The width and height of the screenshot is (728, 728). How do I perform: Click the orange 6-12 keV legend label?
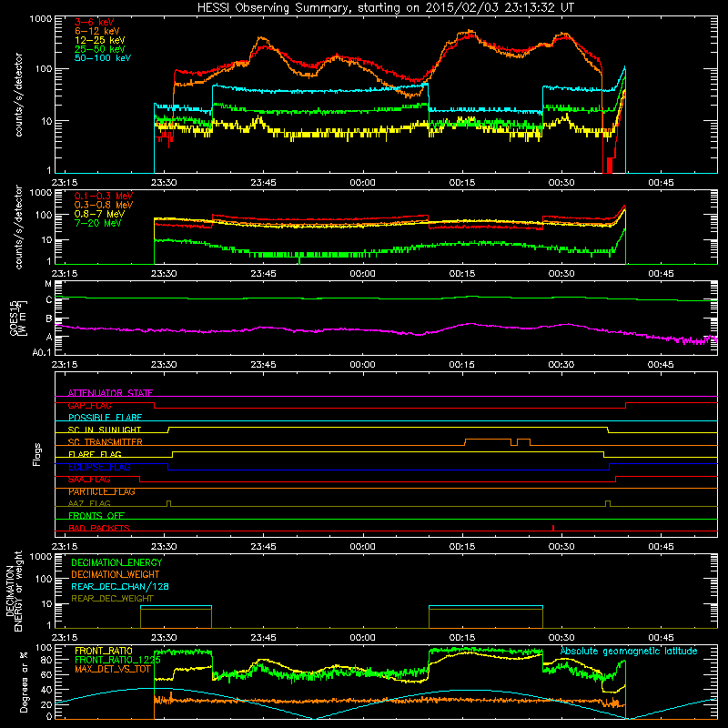click(x=97, y=31)
